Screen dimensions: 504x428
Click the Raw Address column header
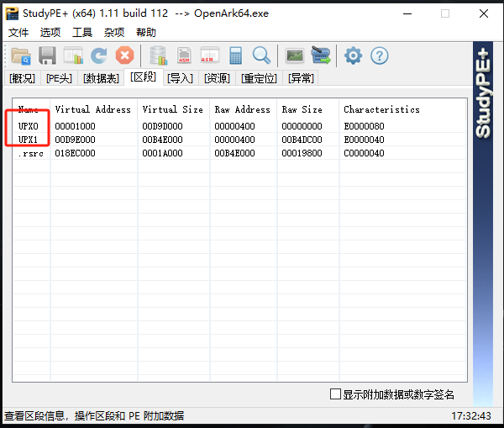[x=243, y=109]
